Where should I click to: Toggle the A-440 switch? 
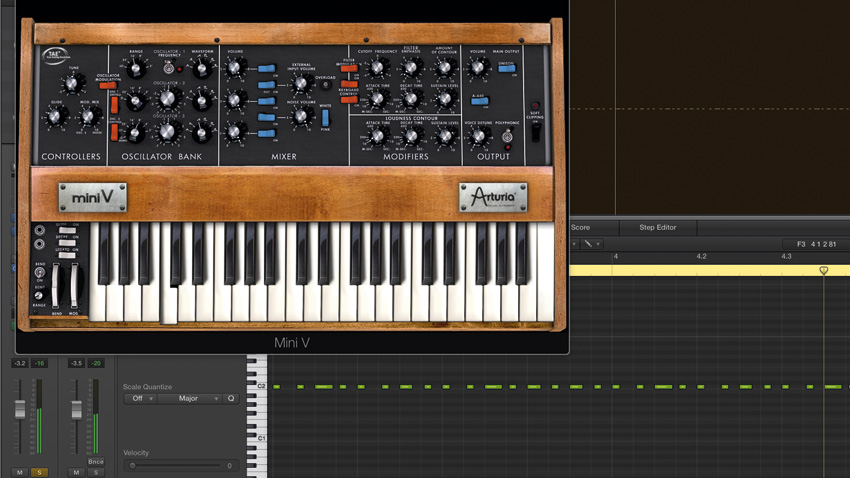click(x=479, y=101)
